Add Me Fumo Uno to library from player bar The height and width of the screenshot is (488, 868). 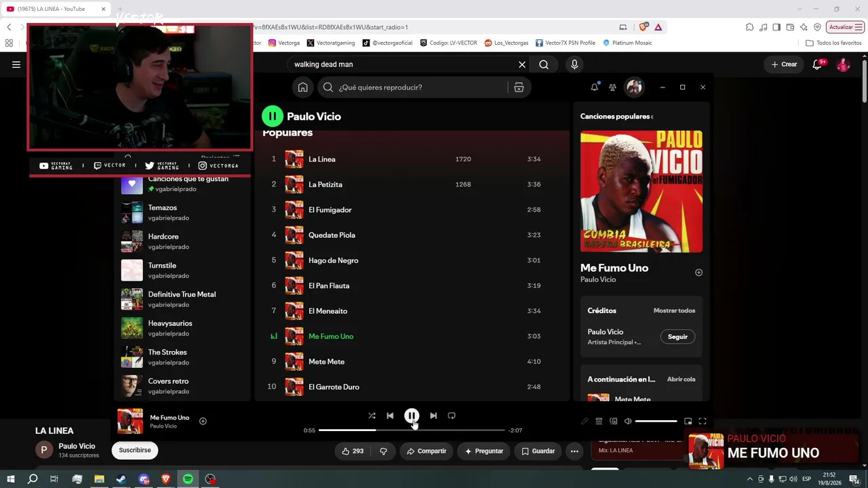pos(203,421)
